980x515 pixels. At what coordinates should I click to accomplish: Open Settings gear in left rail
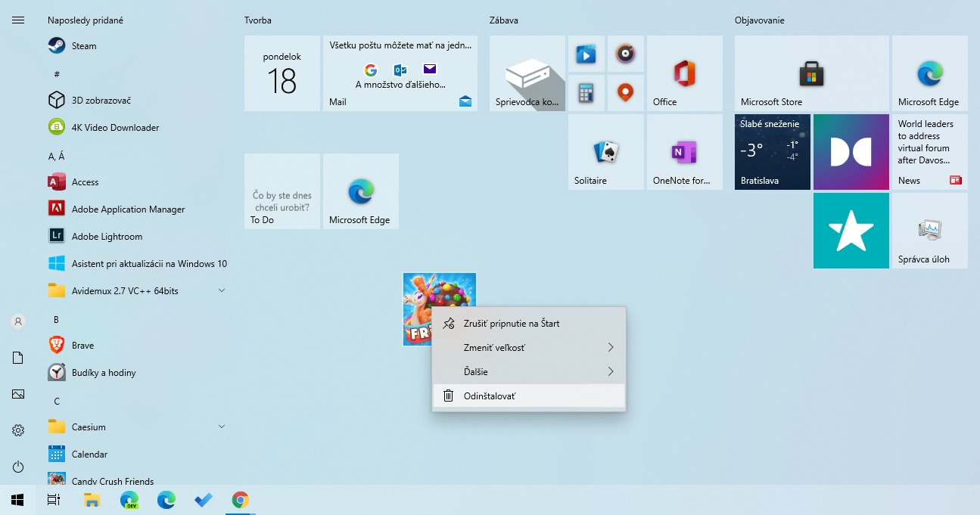18,430
